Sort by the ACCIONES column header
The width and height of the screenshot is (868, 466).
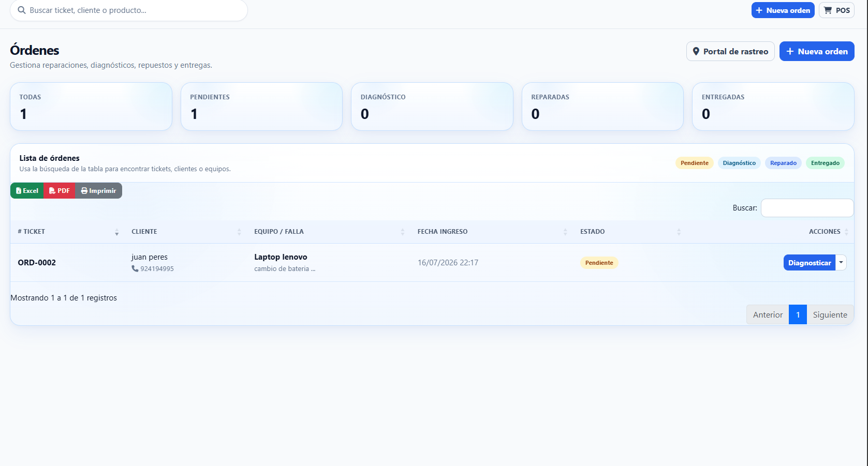click(770, 232)
